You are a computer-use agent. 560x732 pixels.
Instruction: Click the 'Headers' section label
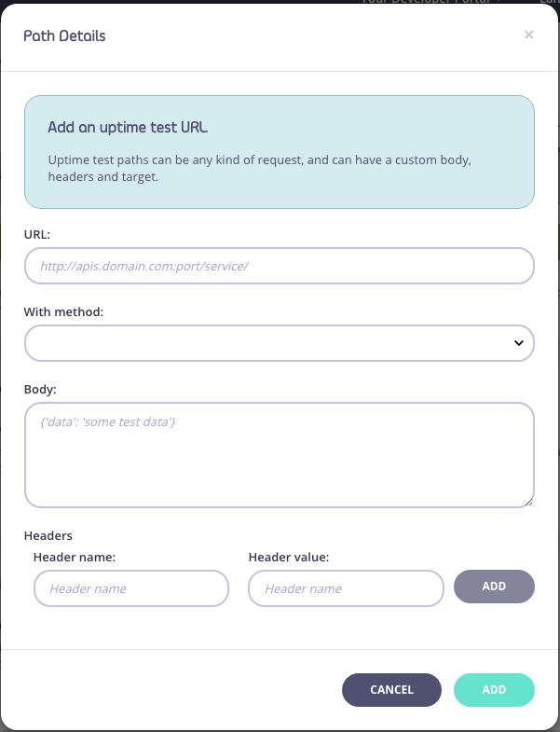pos(48,536)
